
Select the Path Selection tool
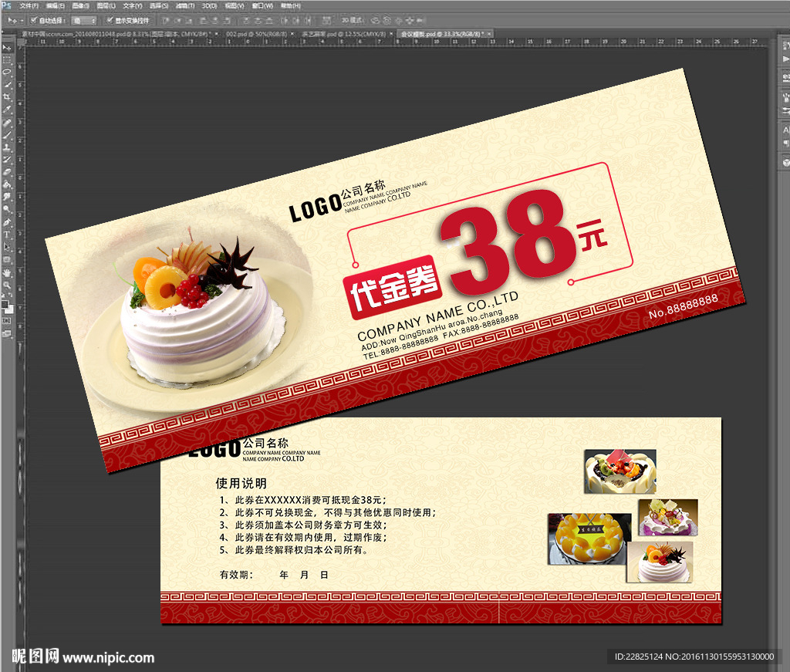(x=7, y=247)
